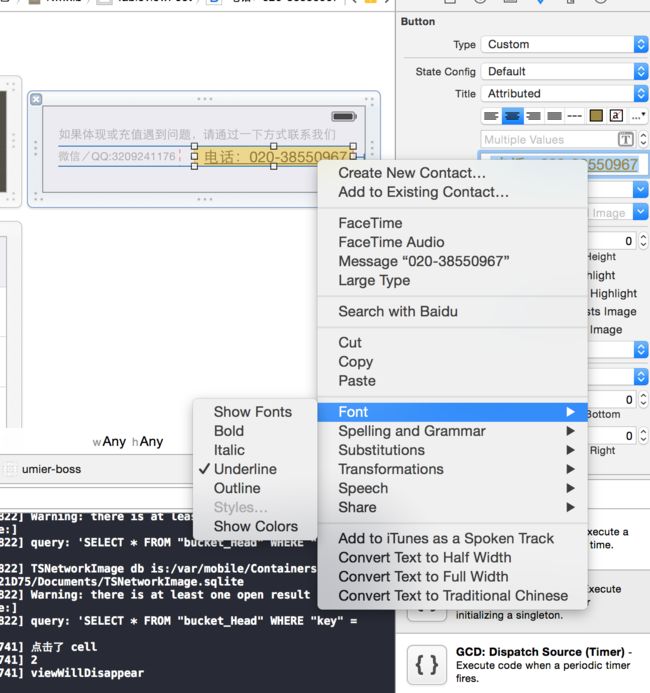Click the console line "viewWillDisappear"
Image resolution: width=650 pixels, height=693 pixels.
[87, 673]
